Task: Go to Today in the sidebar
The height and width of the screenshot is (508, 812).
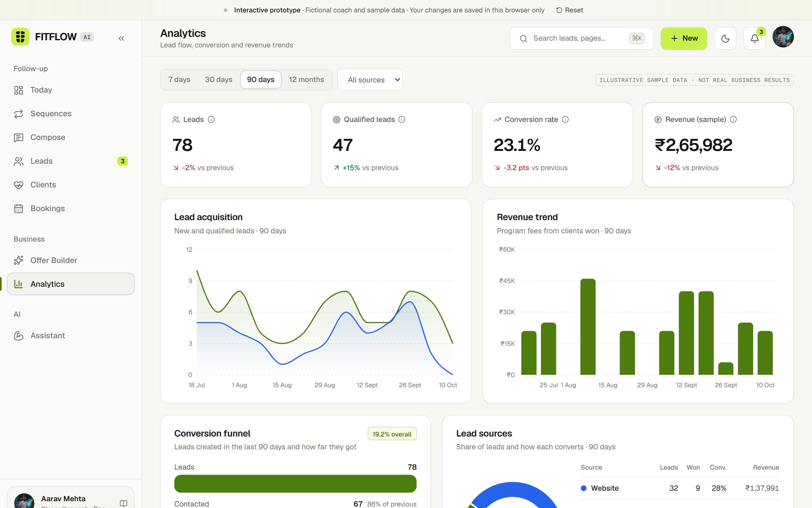Action: pyautogui.click(x=71, y=90)
